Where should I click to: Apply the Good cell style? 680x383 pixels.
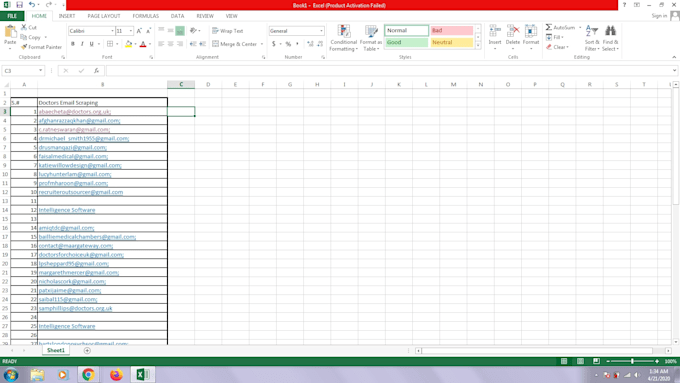406,42
